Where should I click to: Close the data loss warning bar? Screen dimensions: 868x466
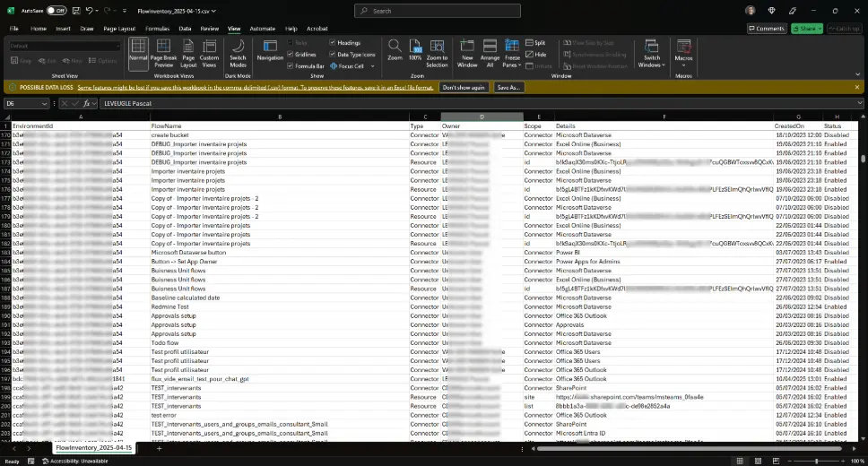click(857, 88)
